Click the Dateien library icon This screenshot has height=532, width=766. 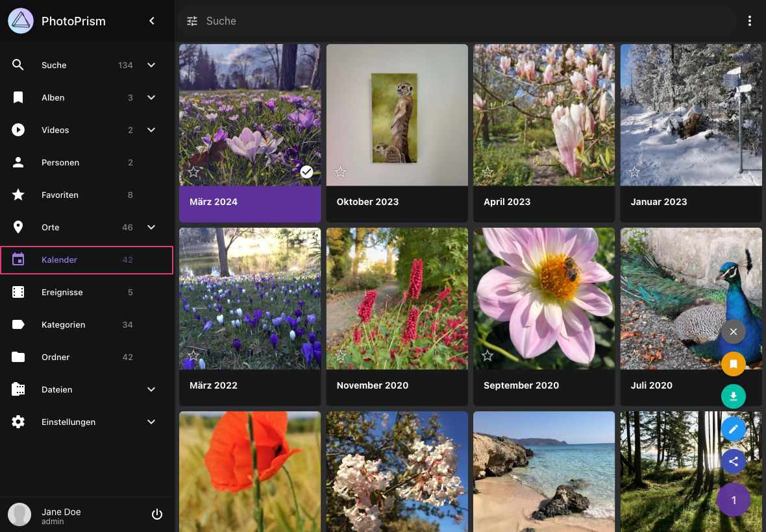18,389
